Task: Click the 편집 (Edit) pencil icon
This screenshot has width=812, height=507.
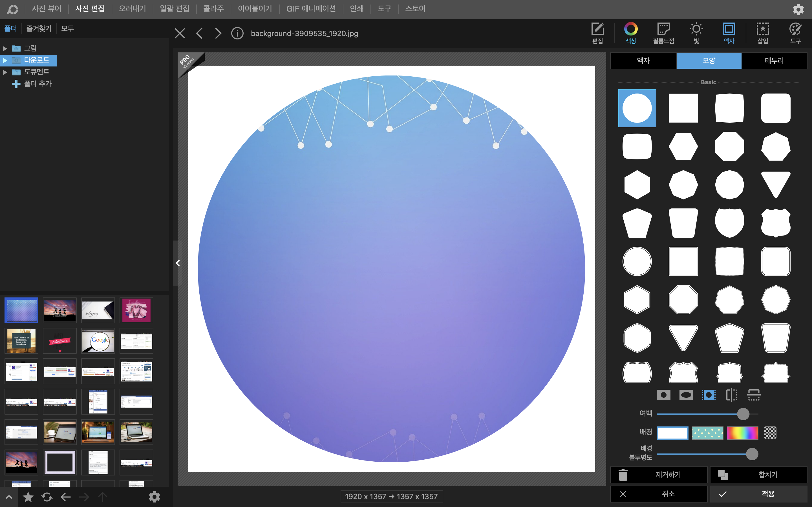Action: click(x=597, y=32)
